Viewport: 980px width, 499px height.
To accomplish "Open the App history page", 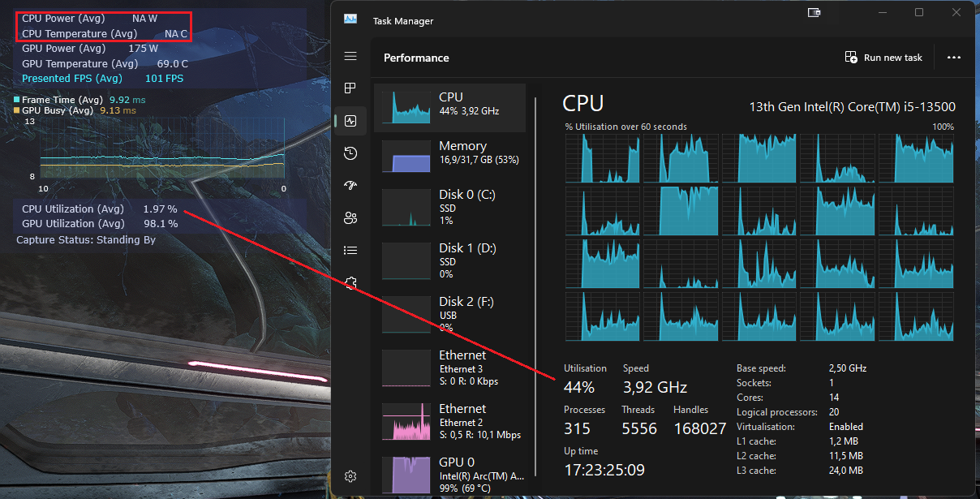I will [x=350, y=153].
